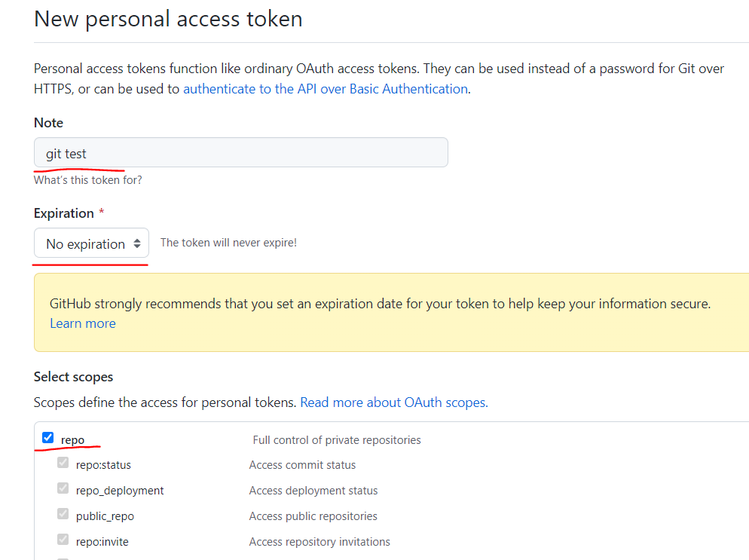This screenshot has height=560, width=749.
Task: Click the repo scope label
Action: pyautogui.click(x=72, y=440)
